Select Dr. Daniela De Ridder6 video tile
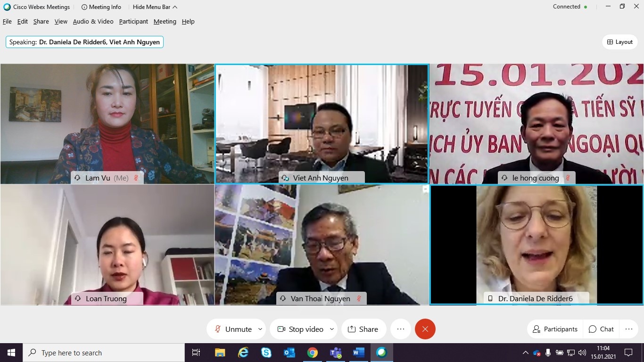 [x=537, y=244]
